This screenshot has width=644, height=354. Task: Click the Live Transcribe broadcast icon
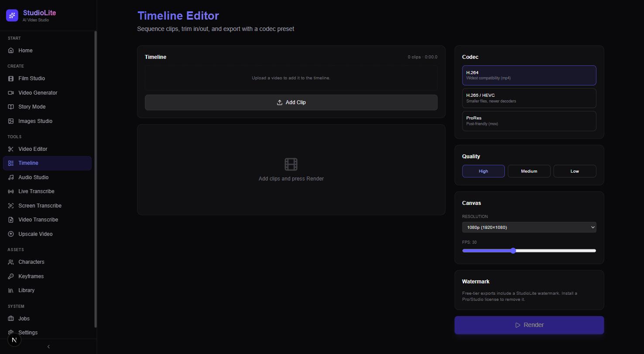click(11, 191)
